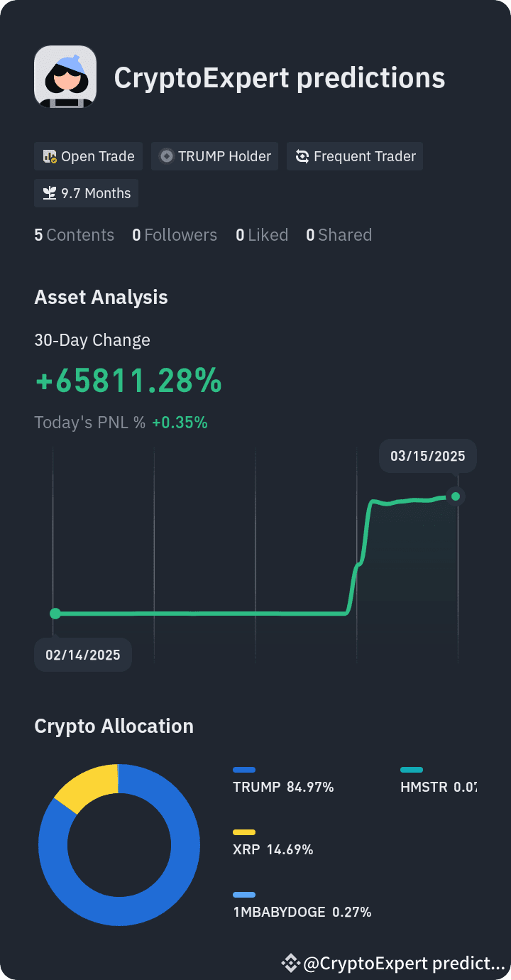The height and width of the screenshot is (980, 511).
Task: Click the XRP yellow legend swatch
Action: click(x=244, y=832)
